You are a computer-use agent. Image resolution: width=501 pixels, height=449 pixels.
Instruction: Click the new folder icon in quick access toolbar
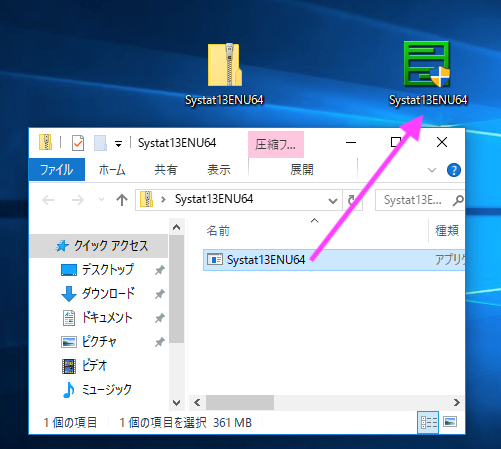click(x=100, y=143)
